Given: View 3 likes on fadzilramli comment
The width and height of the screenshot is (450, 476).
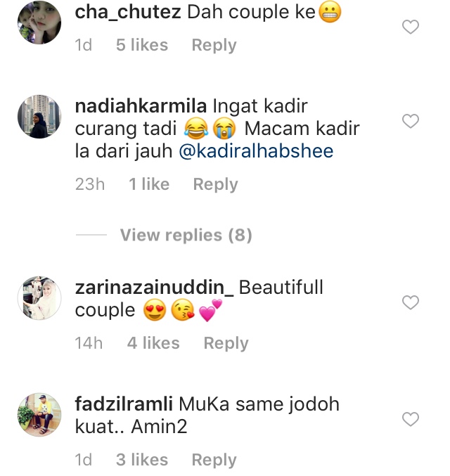Looking at the screenshot, I should click(x=142, y=460).
